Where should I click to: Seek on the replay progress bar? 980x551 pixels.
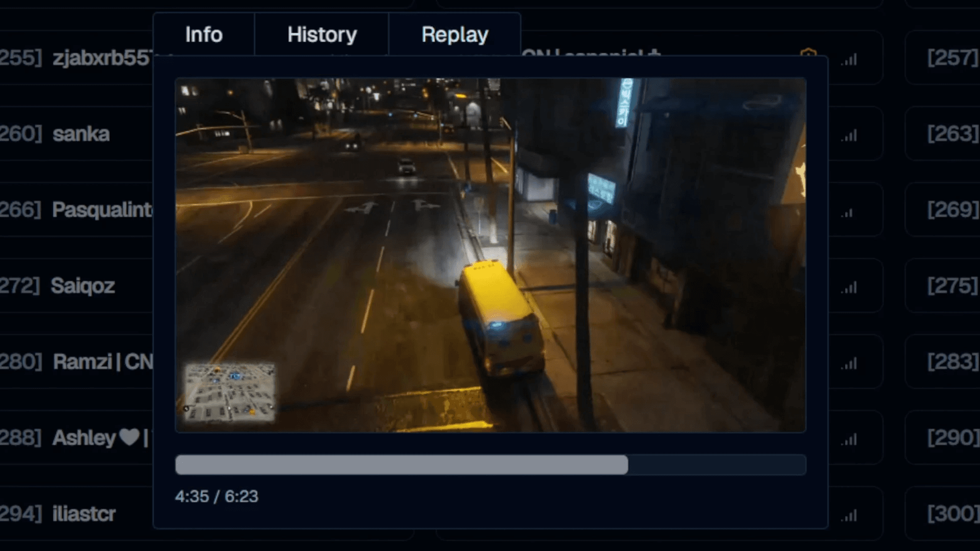[x=490, y=465]
